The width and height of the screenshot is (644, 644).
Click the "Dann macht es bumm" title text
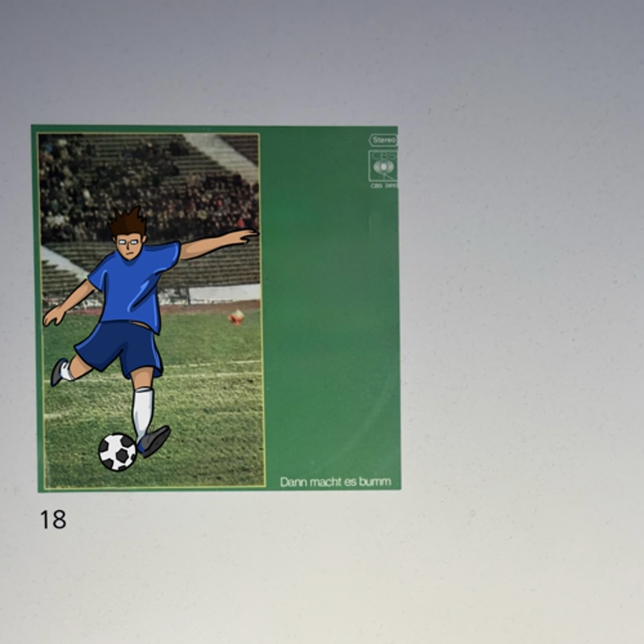point(335,482)
